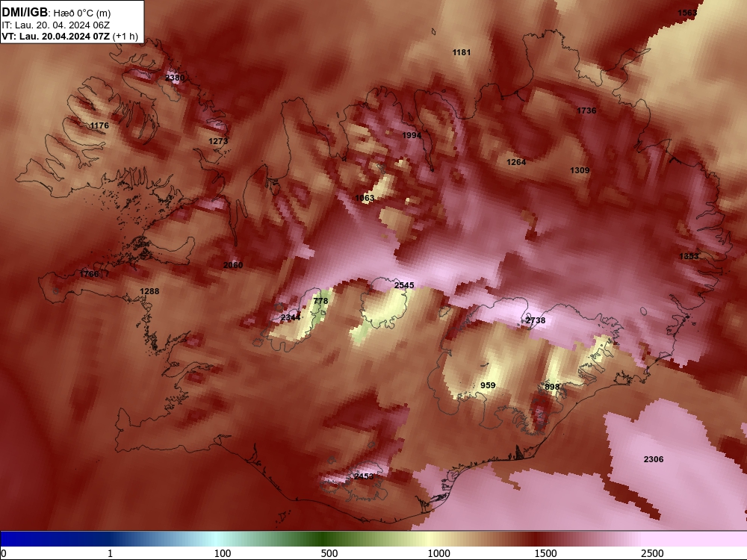The width and height of the screenshot is (747, 560).
Task: Select the 1288 value label
Action: [149, 291]
